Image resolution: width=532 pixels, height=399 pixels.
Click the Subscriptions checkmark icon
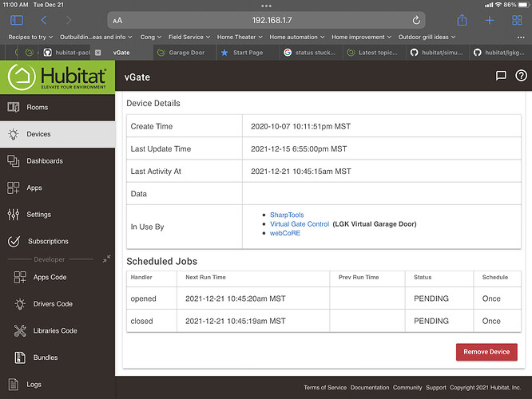click(x=14, y=241)
